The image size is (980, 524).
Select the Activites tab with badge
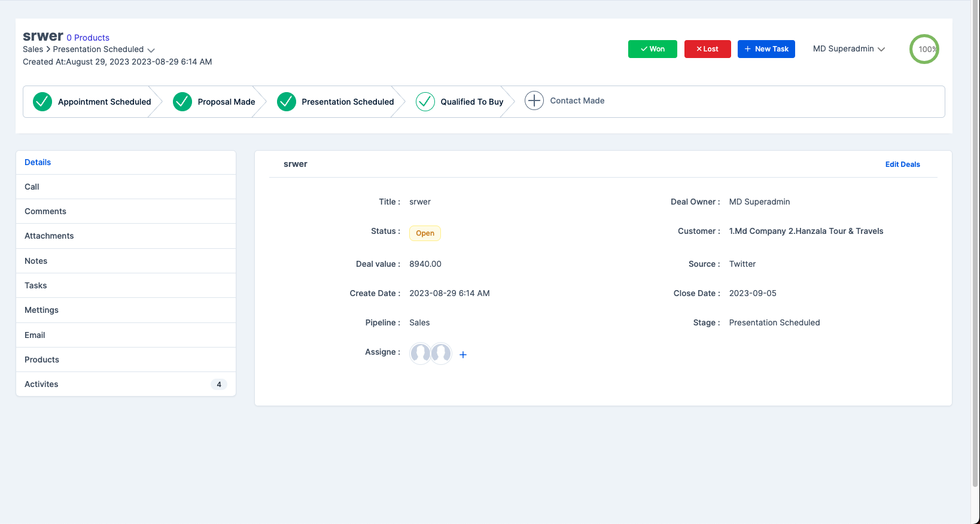[126, 384]
